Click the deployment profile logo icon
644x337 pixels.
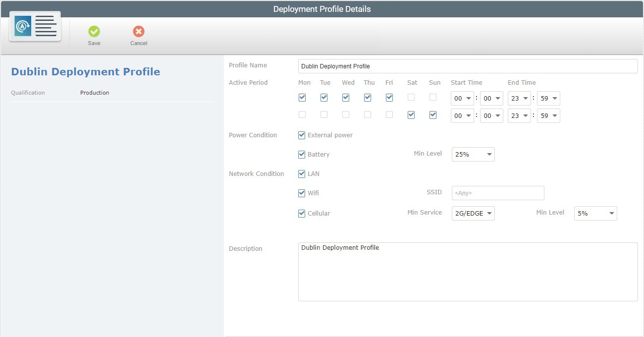34,26
